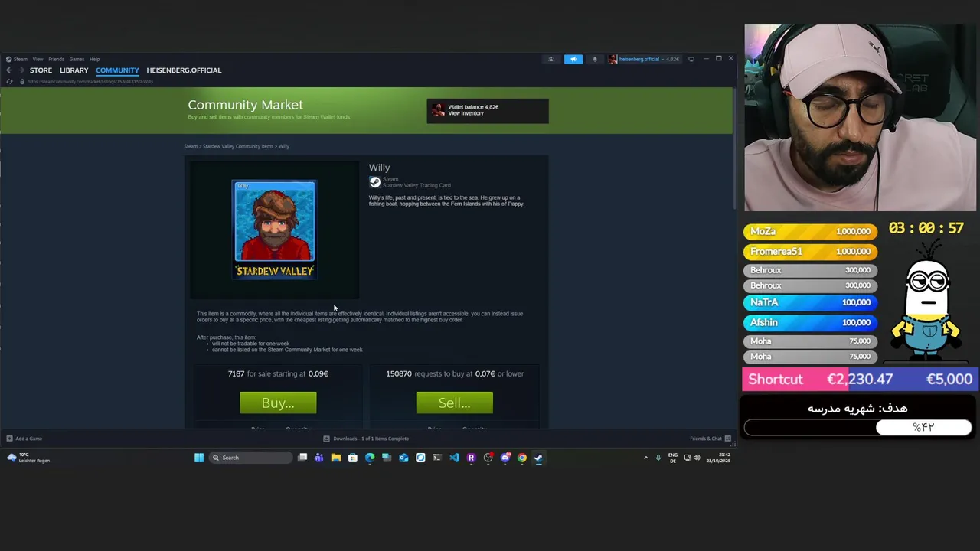Screen dimensions: 980x551
Task: Switch to the STORE tab
Action: click(41, 70)
